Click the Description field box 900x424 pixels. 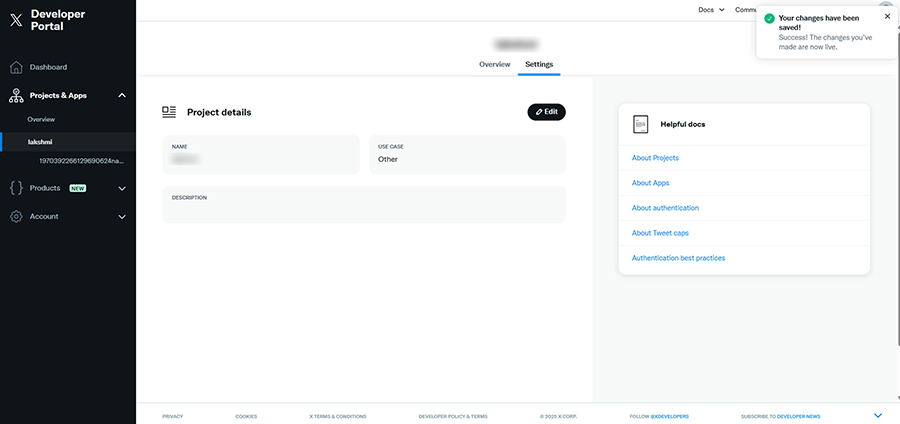click(x=364, y=204)
